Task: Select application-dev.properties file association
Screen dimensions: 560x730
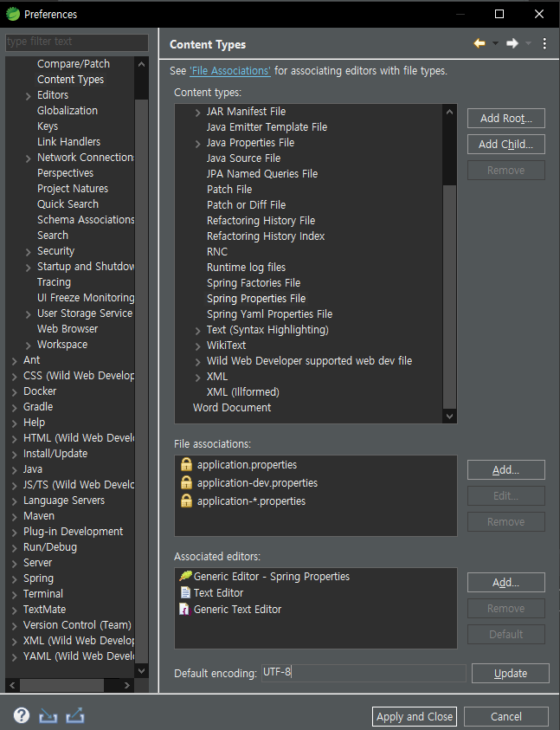Action: [257, 483]
